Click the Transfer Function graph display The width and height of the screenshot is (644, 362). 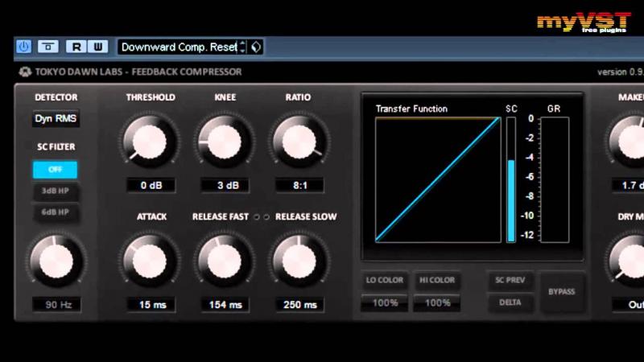[438, 179]
